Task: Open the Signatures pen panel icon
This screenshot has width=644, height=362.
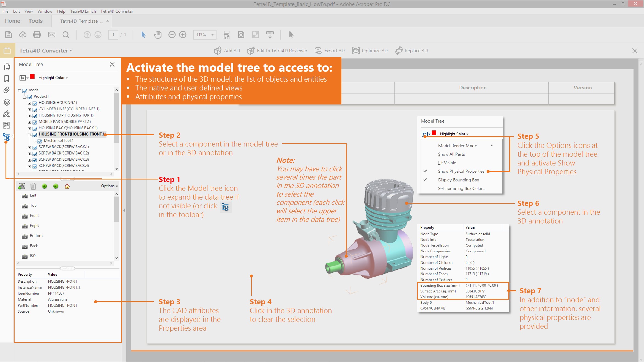Action: click(7, 114)
